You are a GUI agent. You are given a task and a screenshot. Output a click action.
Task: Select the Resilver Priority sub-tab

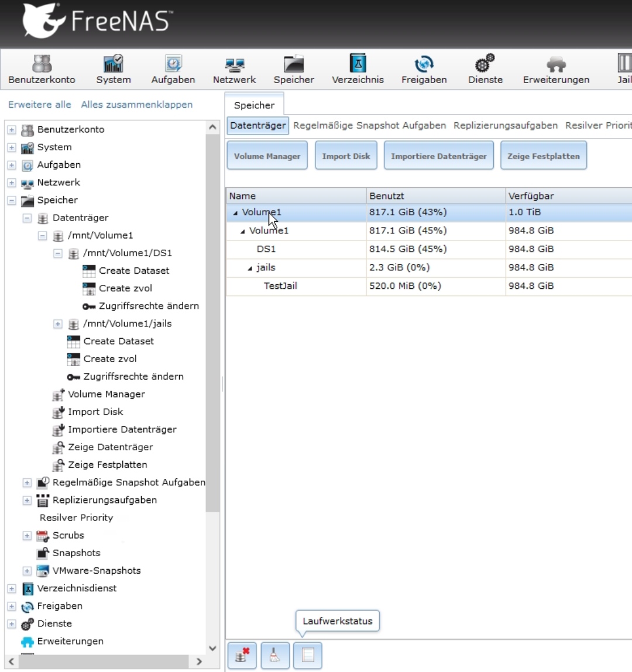598,126
